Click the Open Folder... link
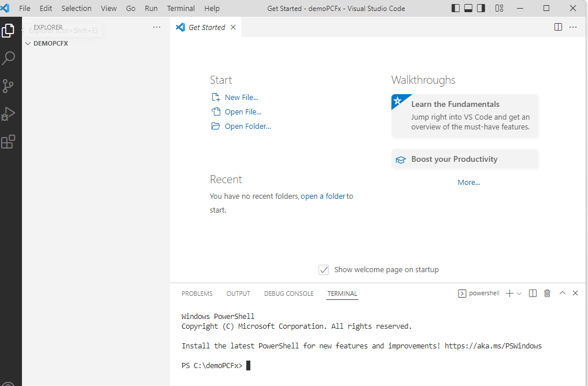The height and width of the screenshot is (386, 588). click(x=247, y=127)
